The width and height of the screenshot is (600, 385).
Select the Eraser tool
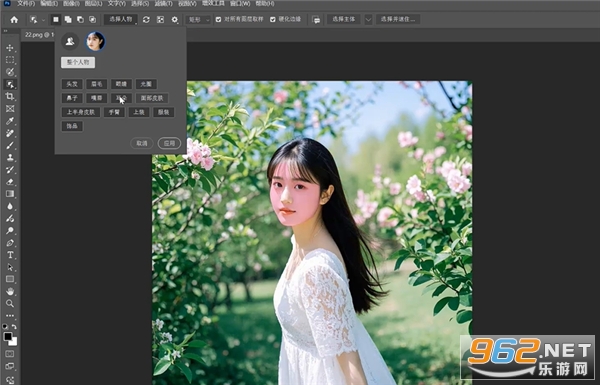(x=10, y=182)
